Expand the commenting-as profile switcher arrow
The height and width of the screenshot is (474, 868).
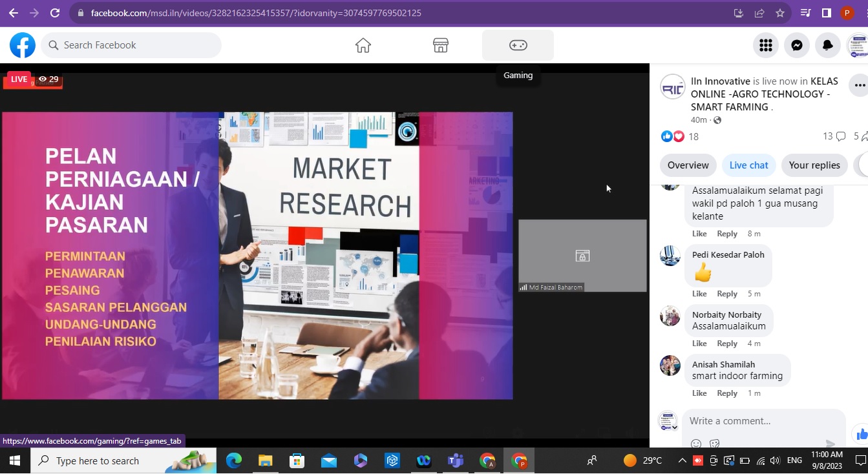point(675,427)
